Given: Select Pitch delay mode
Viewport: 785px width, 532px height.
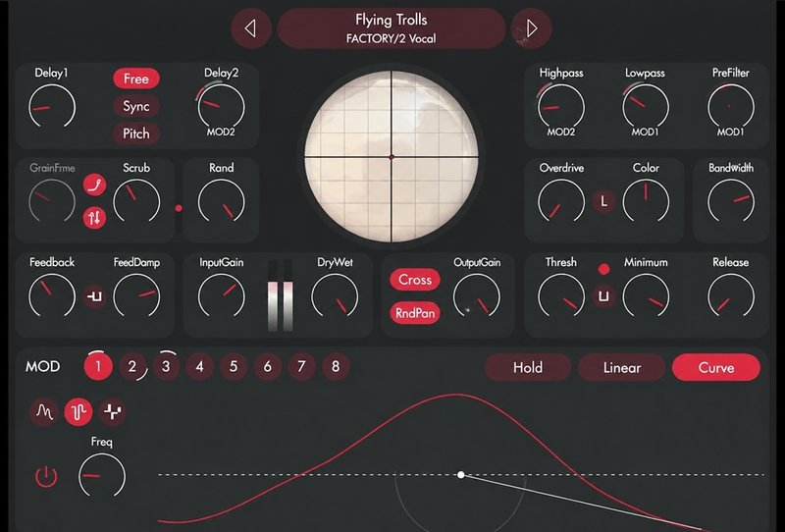Looking at the screenshot, I should click(136, 133).
